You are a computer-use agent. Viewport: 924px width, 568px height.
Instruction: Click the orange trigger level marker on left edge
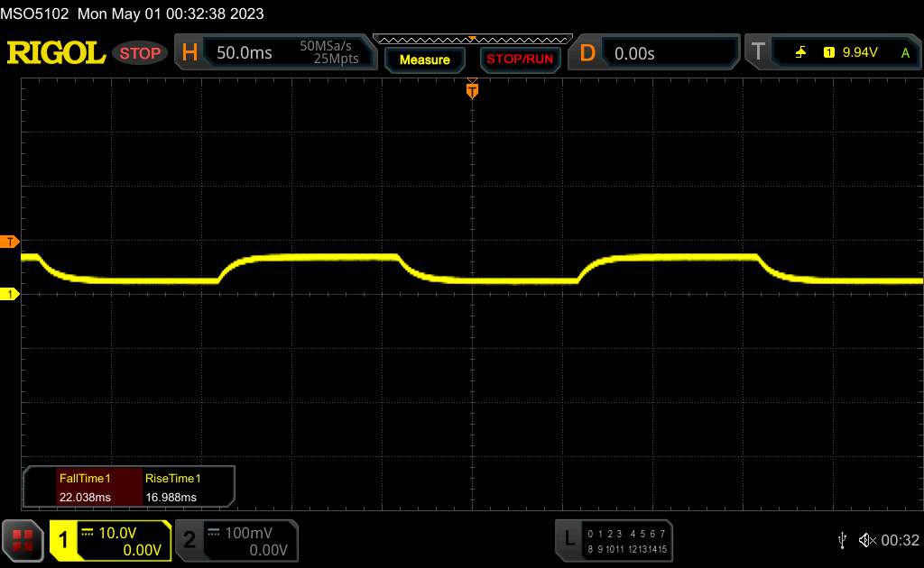pyautogui.click(x=10, y=242)
